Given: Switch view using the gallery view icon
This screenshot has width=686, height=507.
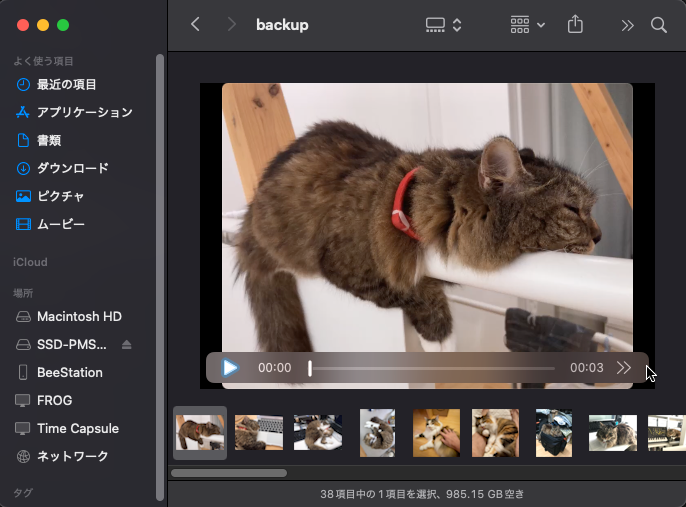Looking at the screenshot, I should click(435, 25).
